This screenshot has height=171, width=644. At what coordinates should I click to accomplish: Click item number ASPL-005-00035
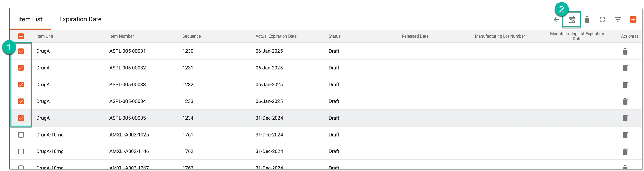[127, 118]
